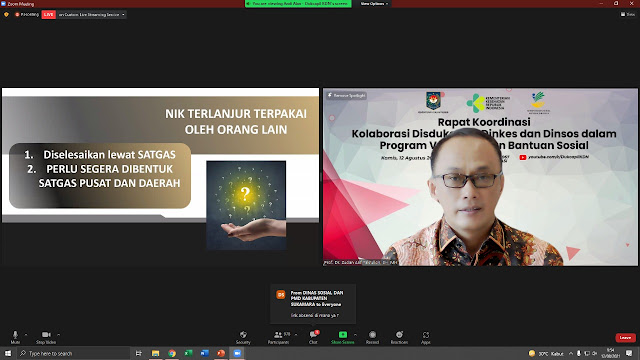Show hidden system tray icons

[x=571, y=353]
